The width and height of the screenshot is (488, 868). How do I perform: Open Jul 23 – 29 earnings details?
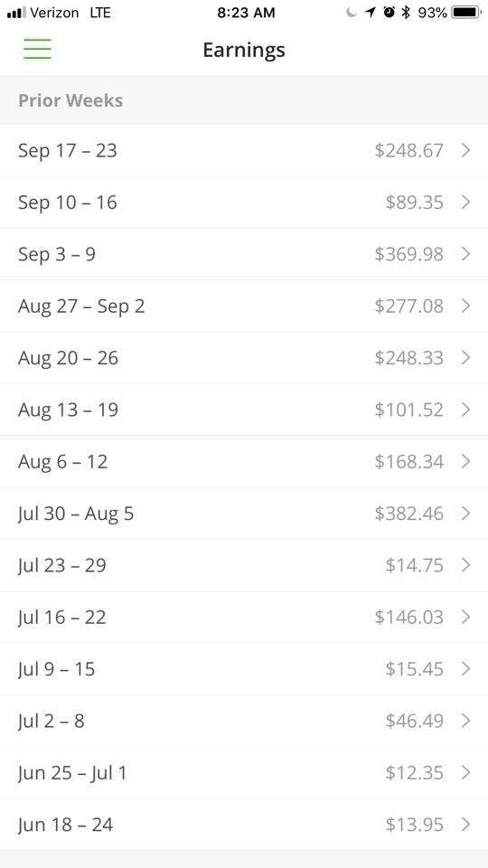coord(244,565)
